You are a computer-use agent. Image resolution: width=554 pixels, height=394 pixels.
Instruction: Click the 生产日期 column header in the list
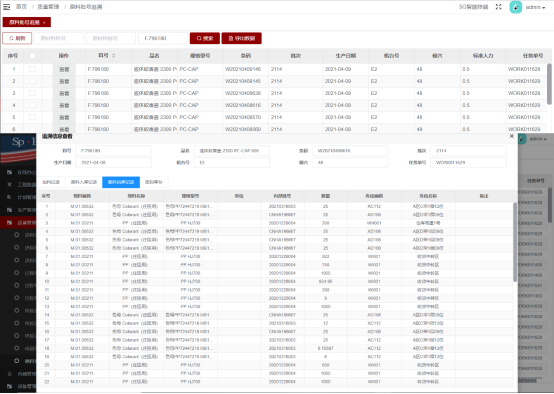[x=346, y=55]
